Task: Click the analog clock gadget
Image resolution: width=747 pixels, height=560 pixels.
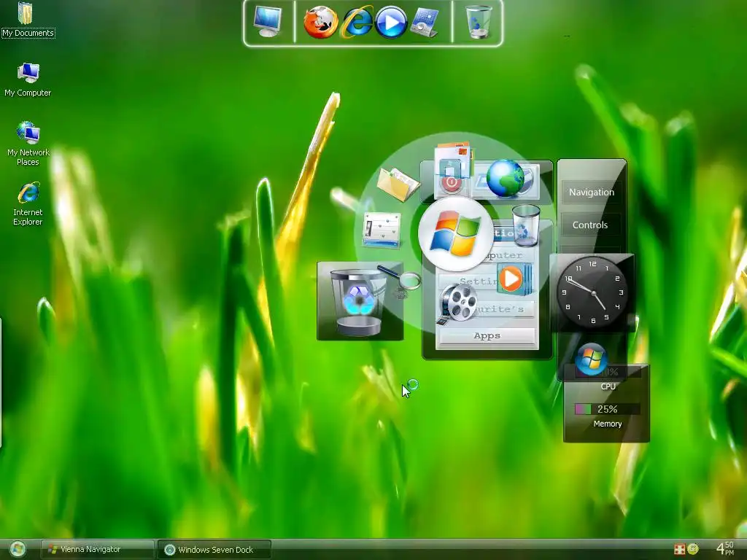Action: click(x=592, y=292)
